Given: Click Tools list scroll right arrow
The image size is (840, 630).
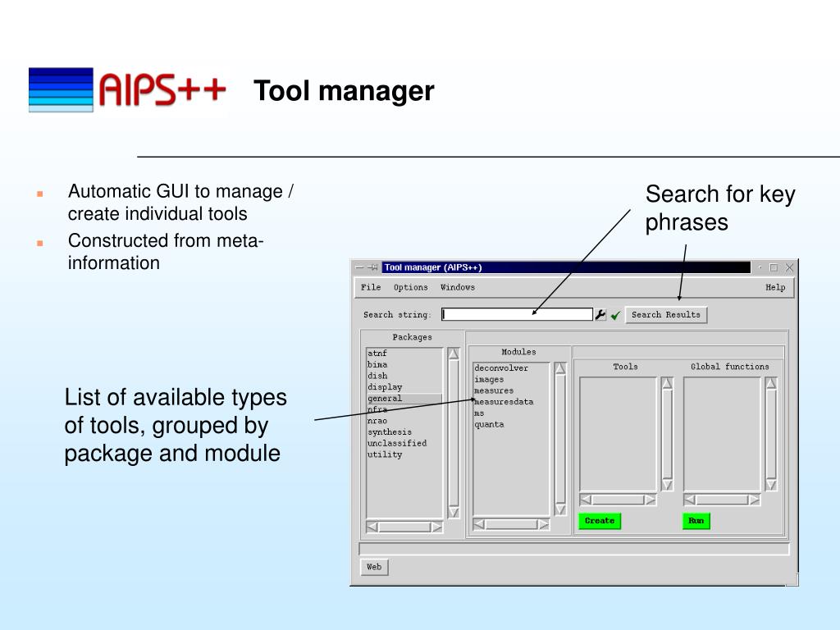Looking at the screenshot, I should pos(650,500).
